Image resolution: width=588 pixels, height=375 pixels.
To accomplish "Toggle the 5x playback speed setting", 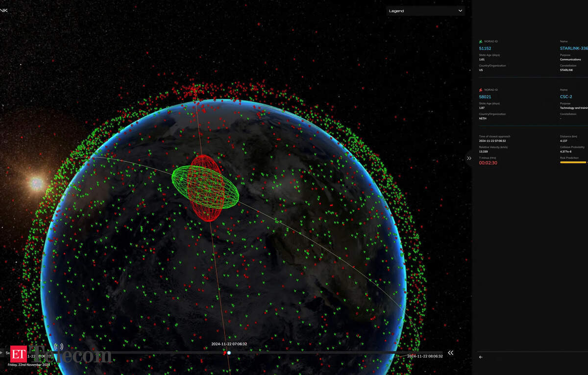I will pos(8,352).
